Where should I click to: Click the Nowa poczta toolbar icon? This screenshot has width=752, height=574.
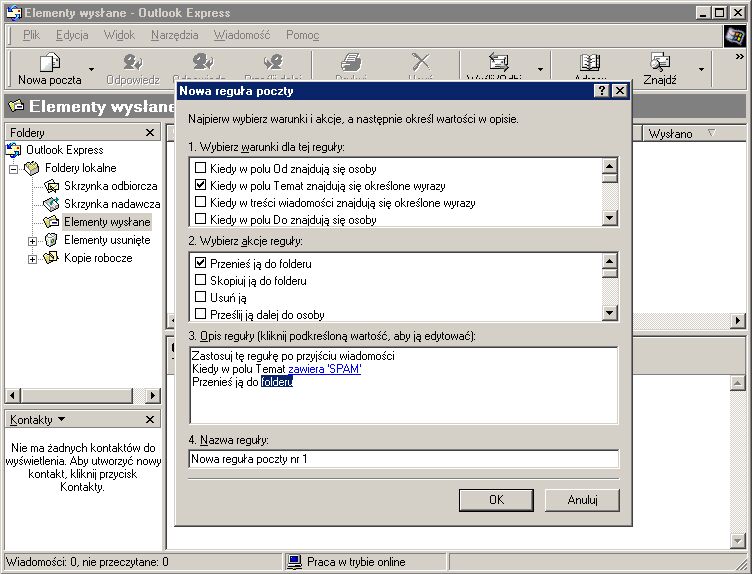pos(49,62)
